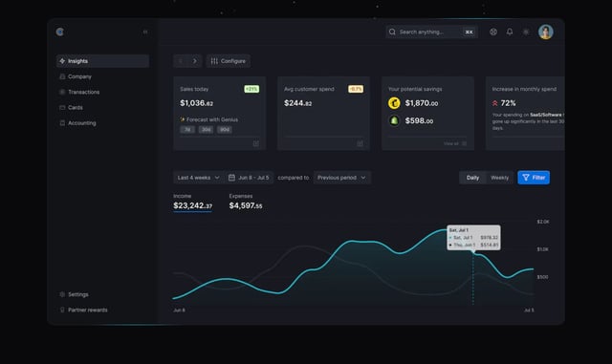Select the 90d forecast chip
This screenshot has width=612, height=364.
(x=225, y=130)
